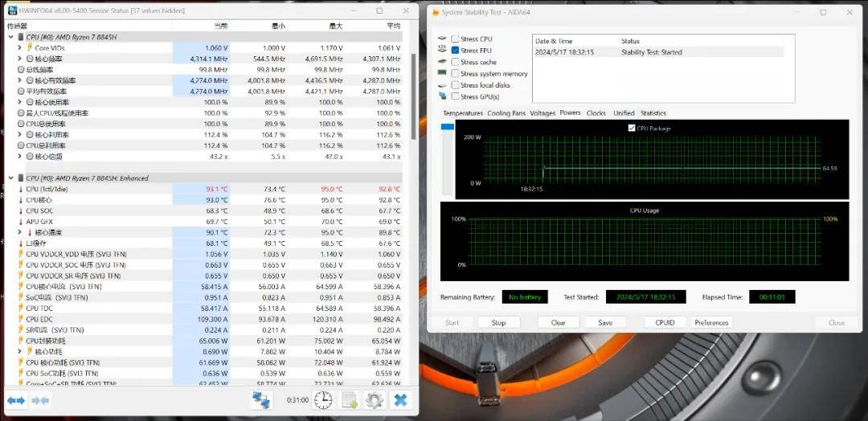Image resolution: width=868 pixels, height=421 pixels.
Task: Click the CPU chip icon beside Stress CPU
Action: pos(442,39)
